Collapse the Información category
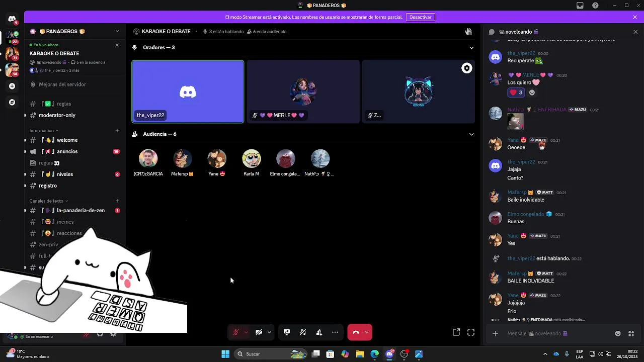 (x=43, y=130)
